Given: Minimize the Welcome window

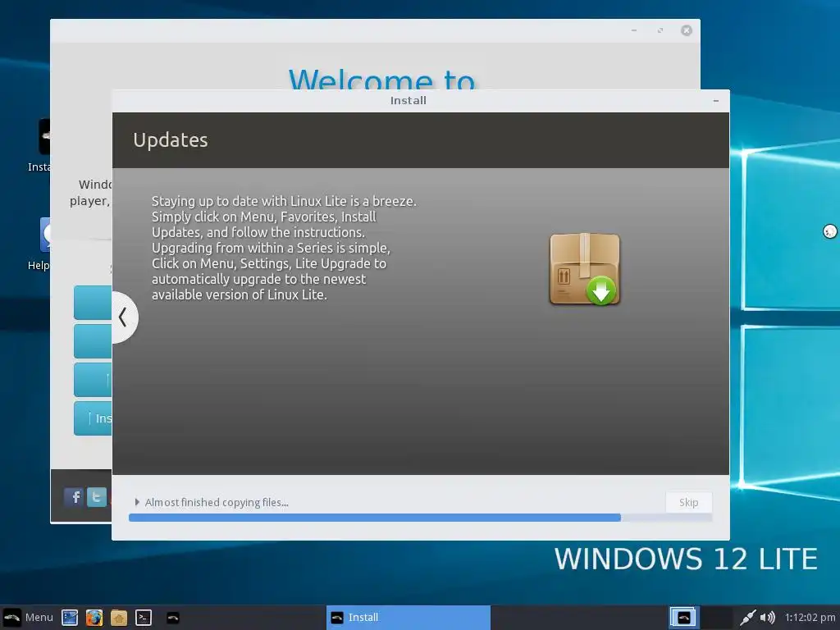Looking at the screenshot, I should click(x=634, y=30).
